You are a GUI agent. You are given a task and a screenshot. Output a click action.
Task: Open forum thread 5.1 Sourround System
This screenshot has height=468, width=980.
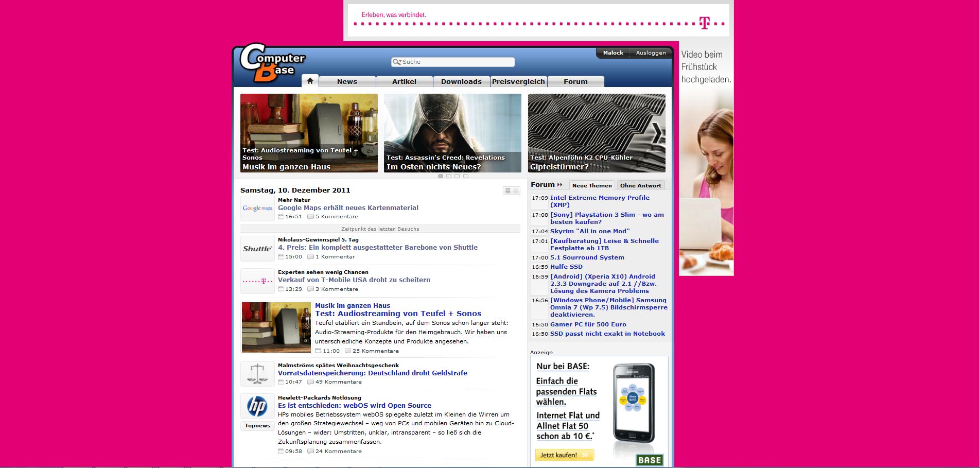(x=587, y=258)
